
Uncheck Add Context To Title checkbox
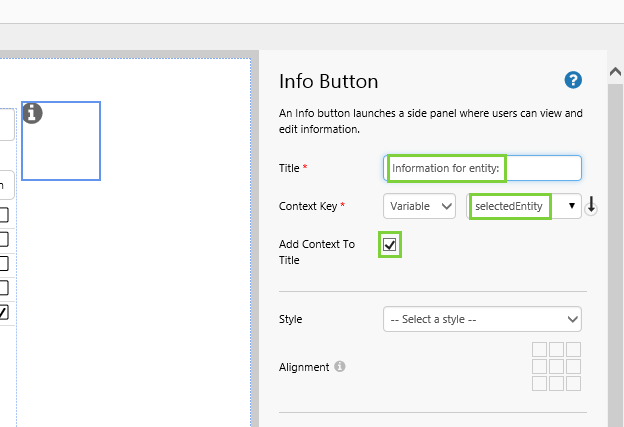pos(390,244)
